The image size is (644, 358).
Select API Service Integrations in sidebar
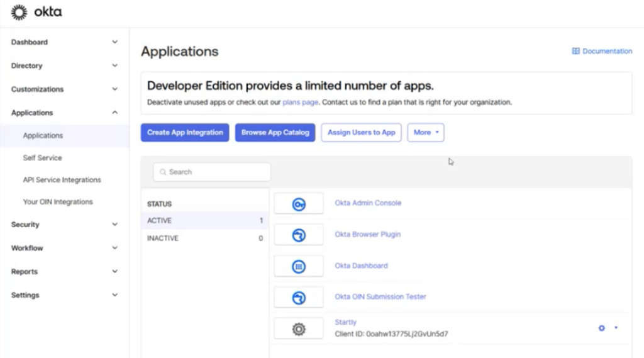62,179
